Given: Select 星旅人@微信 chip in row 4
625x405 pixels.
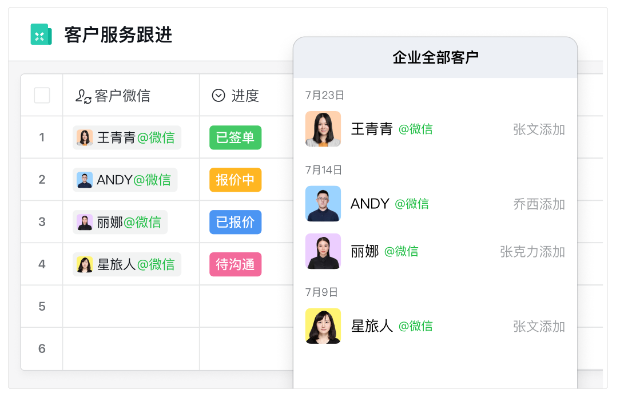Looking at the screenshot, I should pyautogui.click(x=127, y=264).
